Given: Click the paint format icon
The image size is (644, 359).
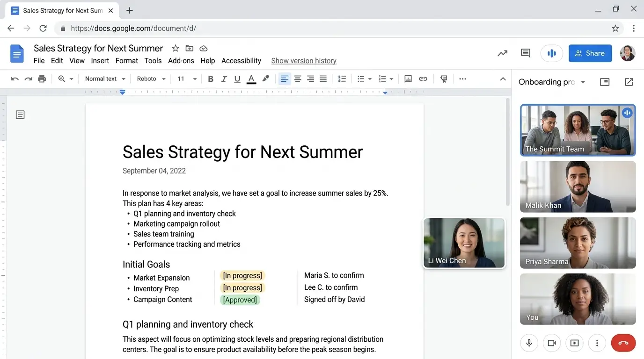Looking at the screenshot, I should 444,79.
